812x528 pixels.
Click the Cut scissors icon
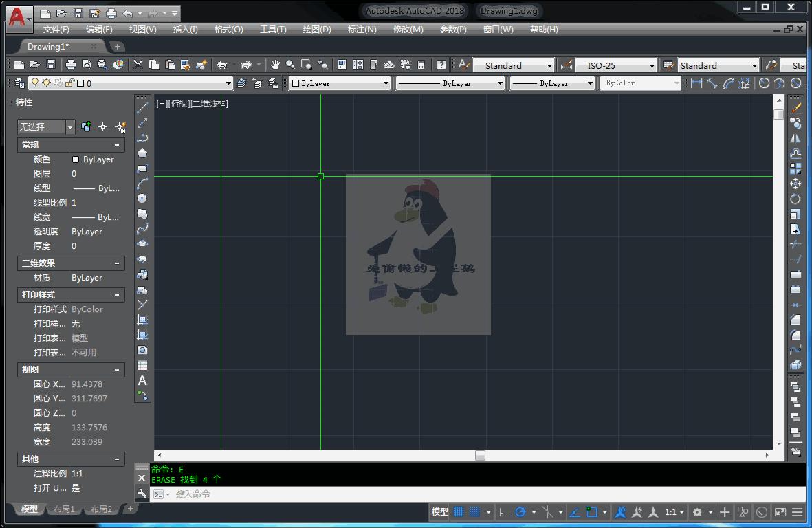(138, 65)
